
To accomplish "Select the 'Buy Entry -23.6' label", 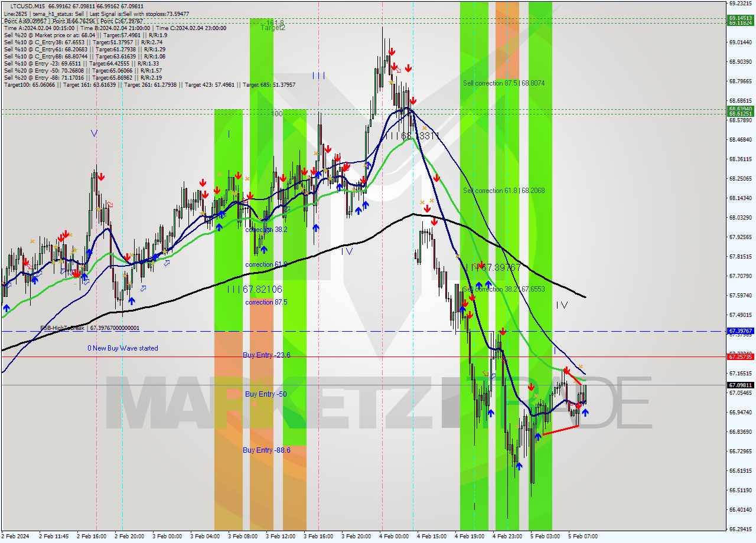I will pos(266,355).
